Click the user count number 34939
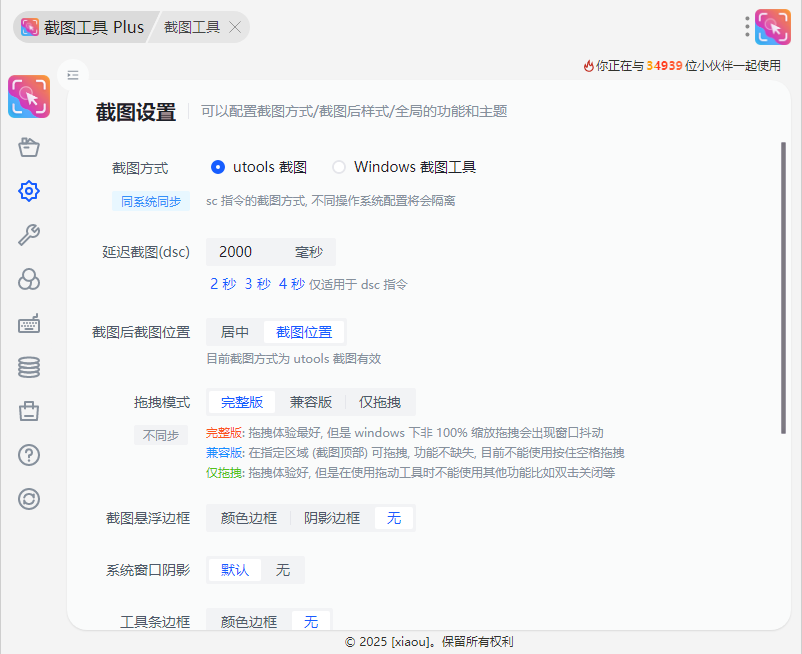 (664, 66)
